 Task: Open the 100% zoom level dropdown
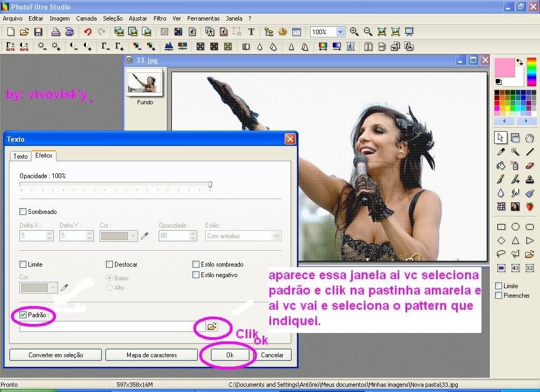coord(340,32)
